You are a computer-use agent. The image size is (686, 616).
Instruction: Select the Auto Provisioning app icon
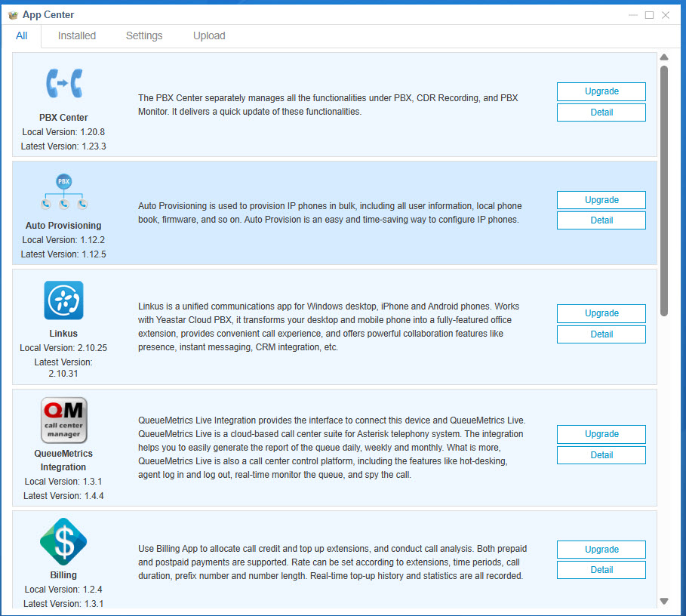[x=63, y=191]
